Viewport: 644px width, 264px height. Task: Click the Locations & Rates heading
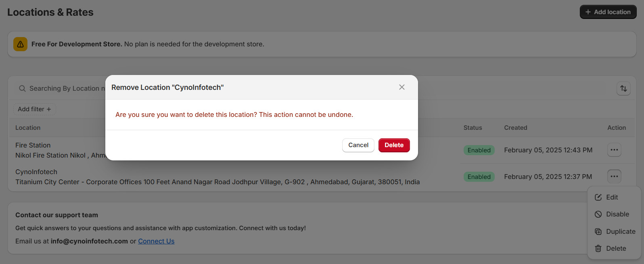coord(50,12)
